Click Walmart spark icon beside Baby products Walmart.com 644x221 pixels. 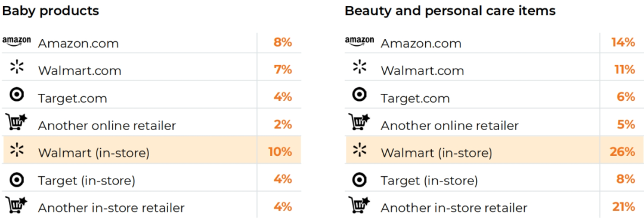pos(17,67)
